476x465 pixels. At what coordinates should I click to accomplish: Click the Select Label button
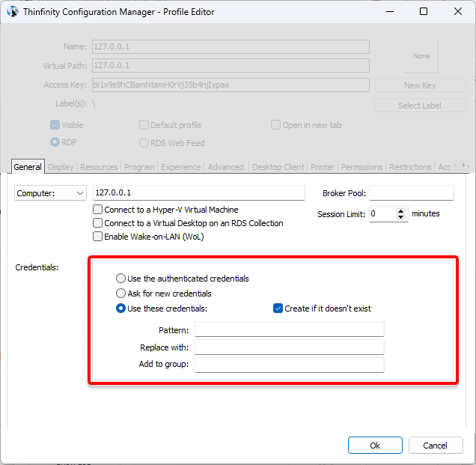(421, 106)
